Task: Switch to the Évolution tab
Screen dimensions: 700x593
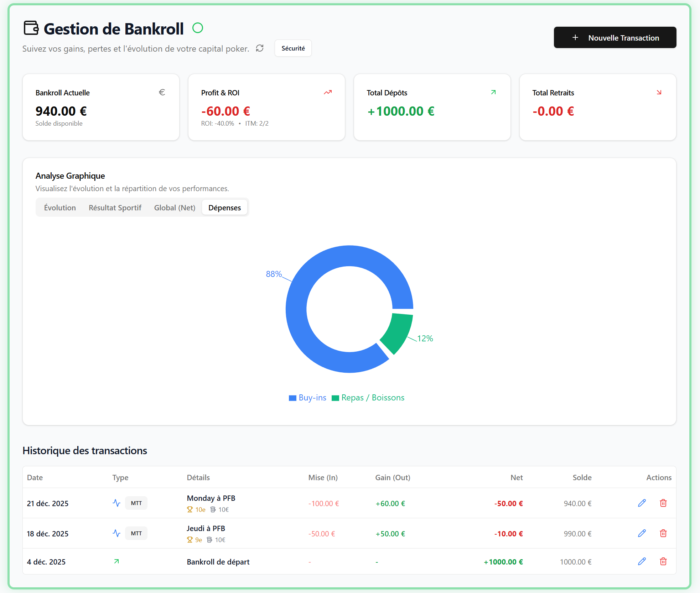Action: (60, 208)
